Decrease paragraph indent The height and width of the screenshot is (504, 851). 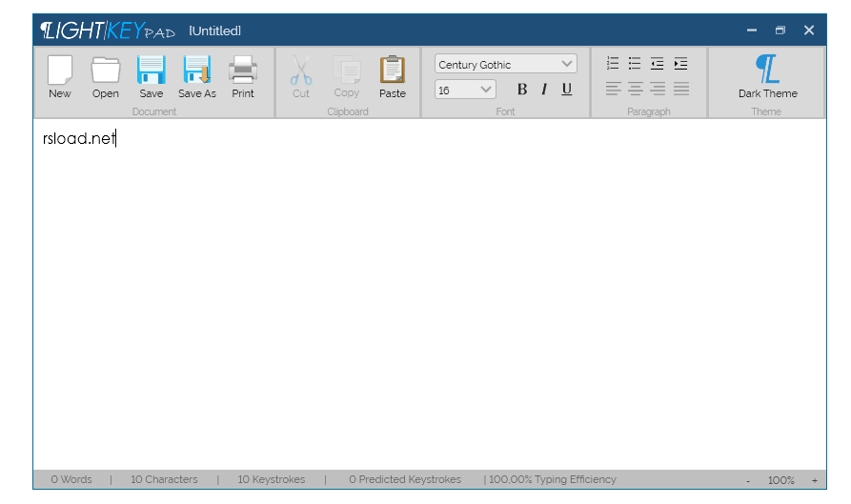(x=658, y=64)
